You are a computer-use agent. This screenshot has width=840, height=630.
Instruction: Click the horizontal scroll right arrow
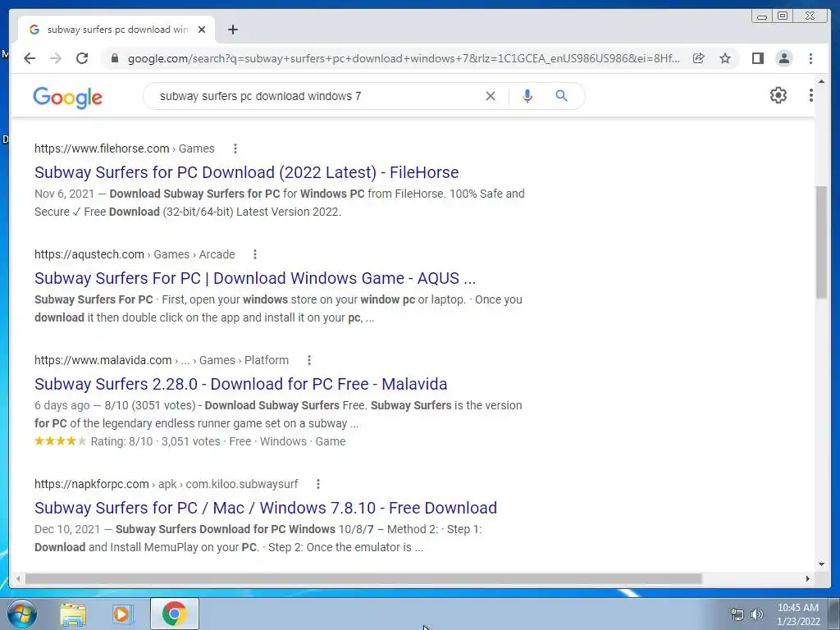[808, 578]
